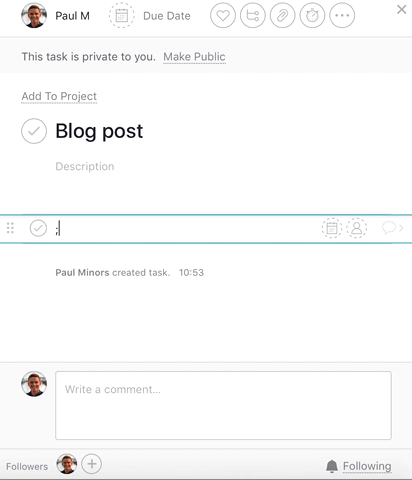Screen dimensions: 412x480
Task: Open subtask details comment bubble
Action: click(x=392, y=228)
